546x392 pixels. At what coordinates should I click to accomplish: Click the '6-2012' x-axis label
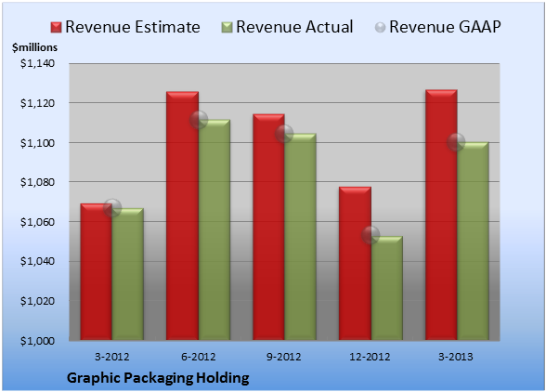(x=199, y=357)
